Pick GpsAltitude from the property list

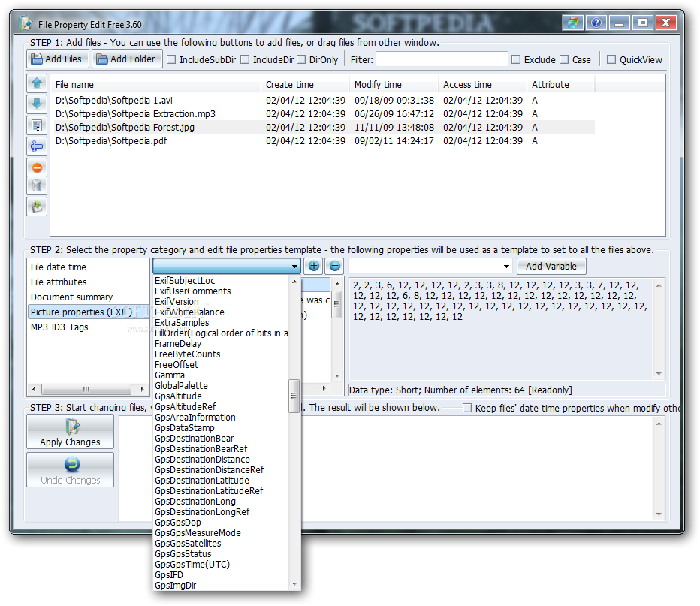pos(178,396)
